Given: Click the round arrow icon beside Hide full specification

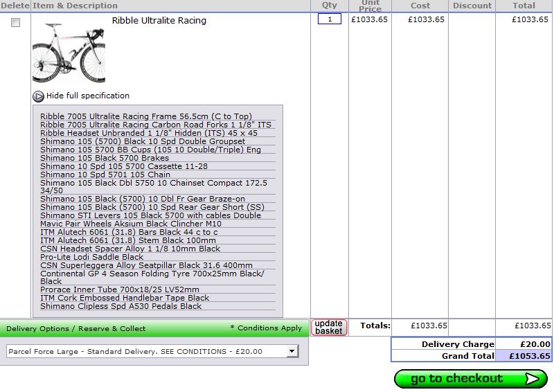Looking at the screenshot, I should pyautogui.click(x=38, y=96).
